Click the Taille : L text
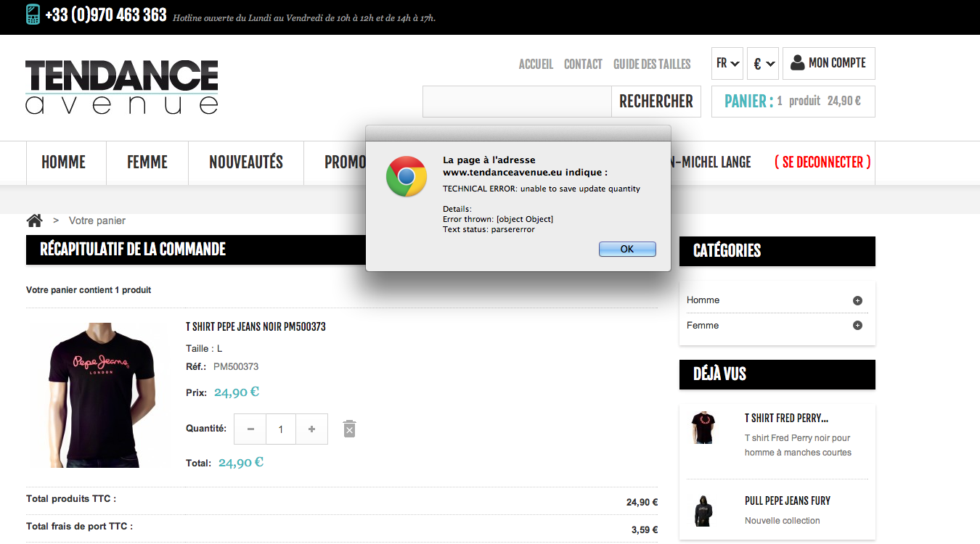The height and width of the screenshot is (544, 980). 204,349
